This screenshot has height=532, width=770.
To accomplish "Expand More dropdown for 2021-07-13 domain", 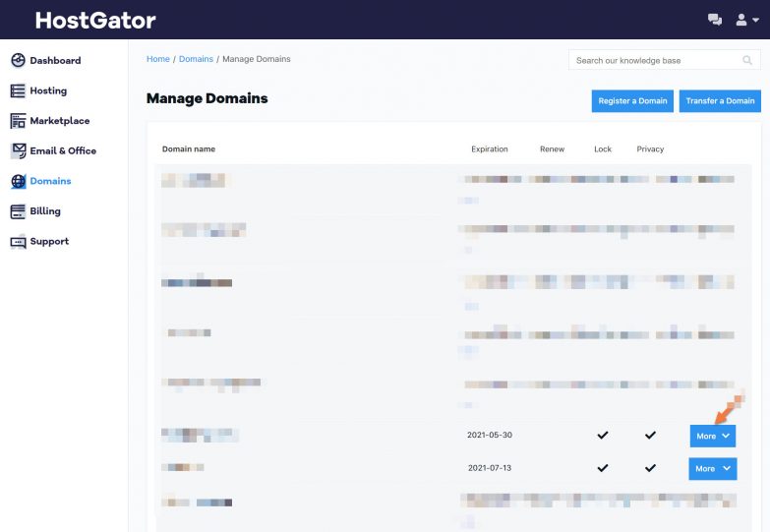I will pos(712,468).
